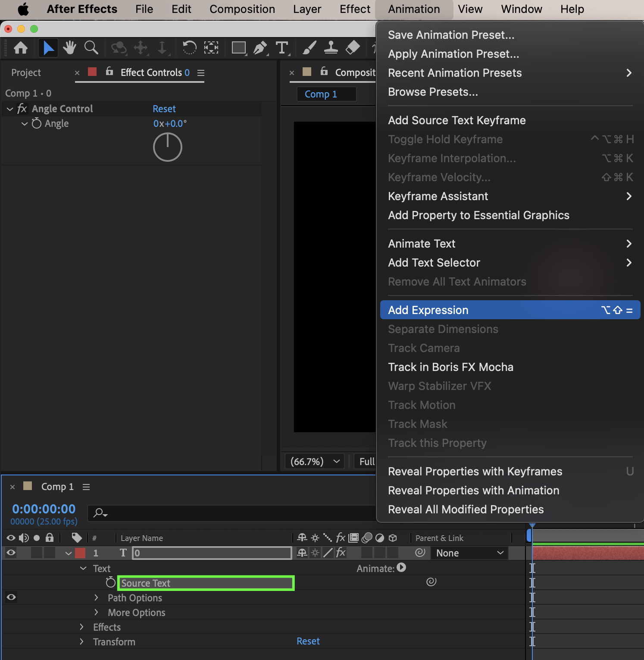Select the Brush tool
Screen dimensions: 644x660
[309, 47]
